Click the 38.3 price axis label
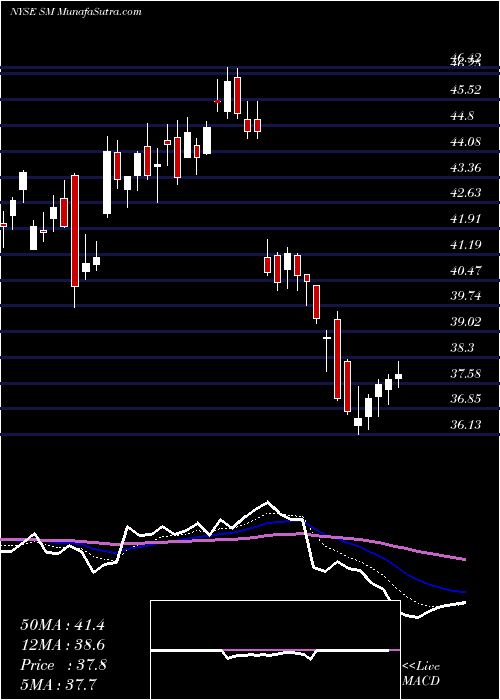 [463, 347]
